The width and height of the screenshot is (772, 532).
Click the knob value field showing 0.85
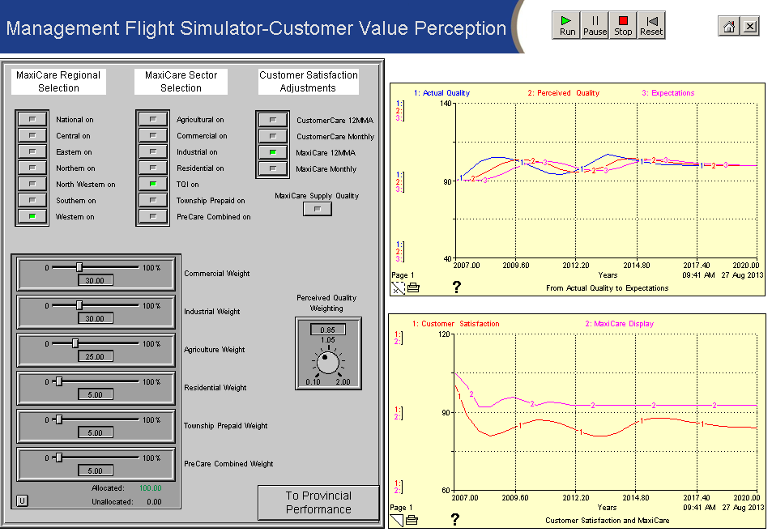click(327, 330)
